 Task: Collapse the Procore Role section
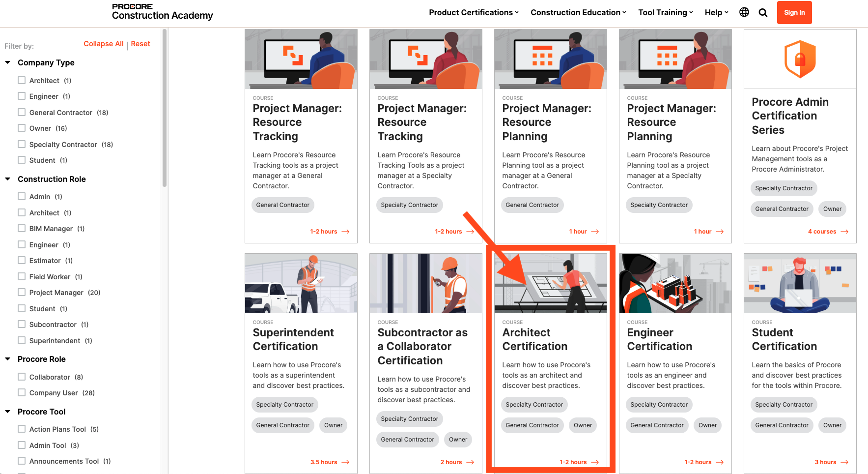(x=8, y=359)
